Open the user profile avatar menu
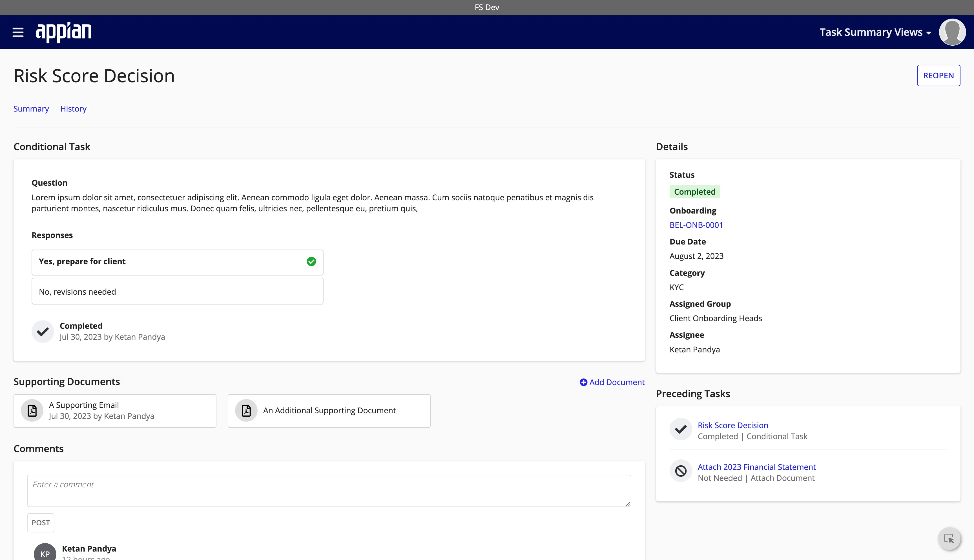 tap(953, 32)
